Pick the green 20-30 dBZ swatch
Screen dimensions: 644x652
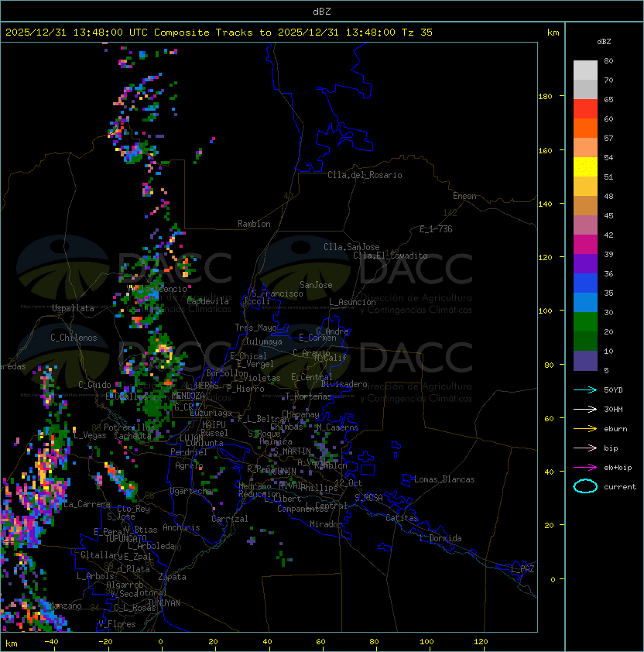[585, 322]
